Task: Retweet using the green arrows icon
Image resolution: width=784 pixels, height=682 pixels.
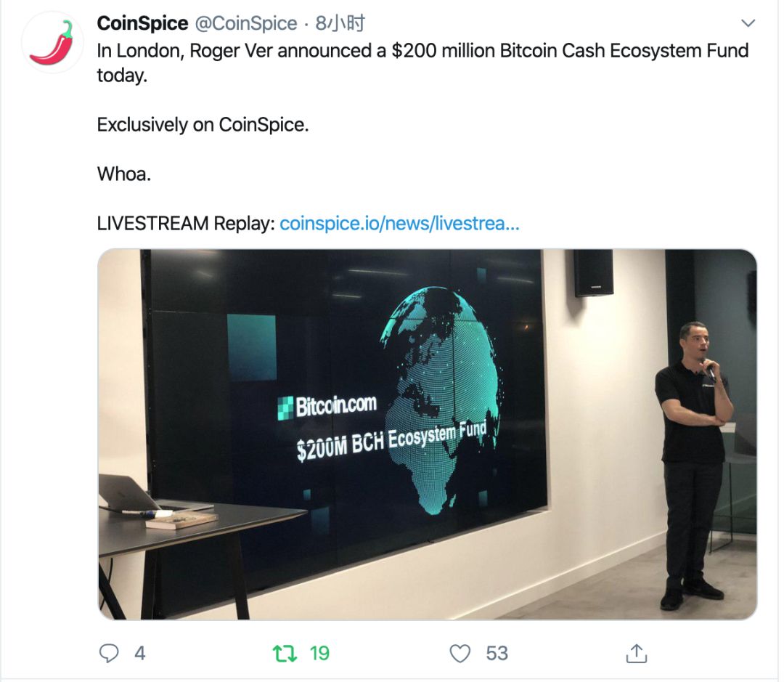Action: [285, 653]
